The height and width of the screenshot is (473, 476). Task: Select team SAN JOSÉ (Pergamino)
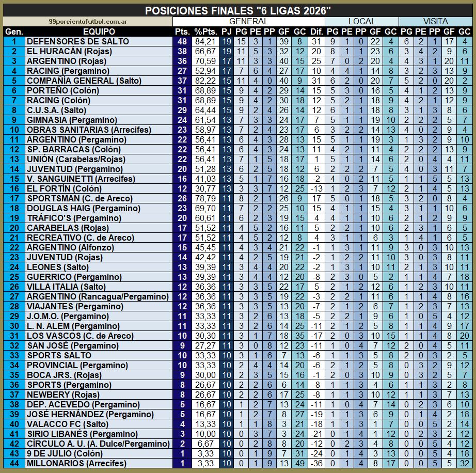(x=73, y=346)
